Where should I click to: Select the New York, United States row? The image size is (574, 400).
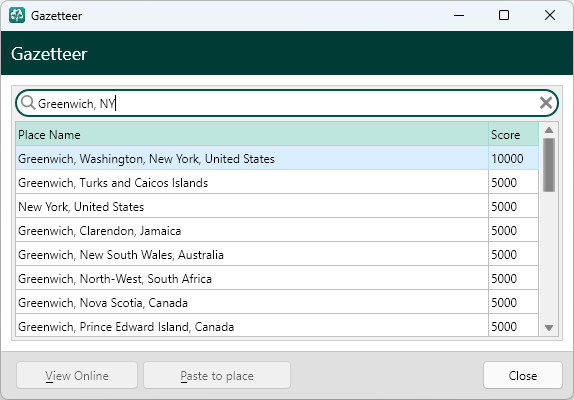(x=277, y=206)
